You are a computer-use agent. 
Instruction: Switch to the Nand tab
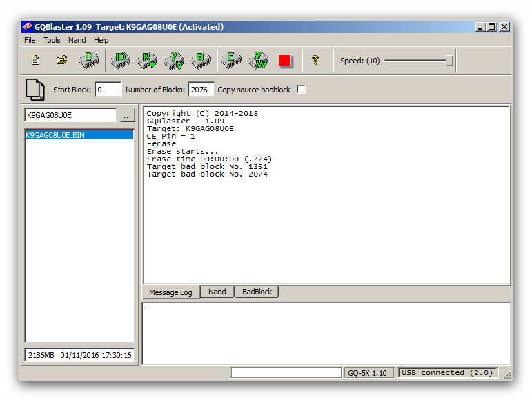(x=217, y=292)
